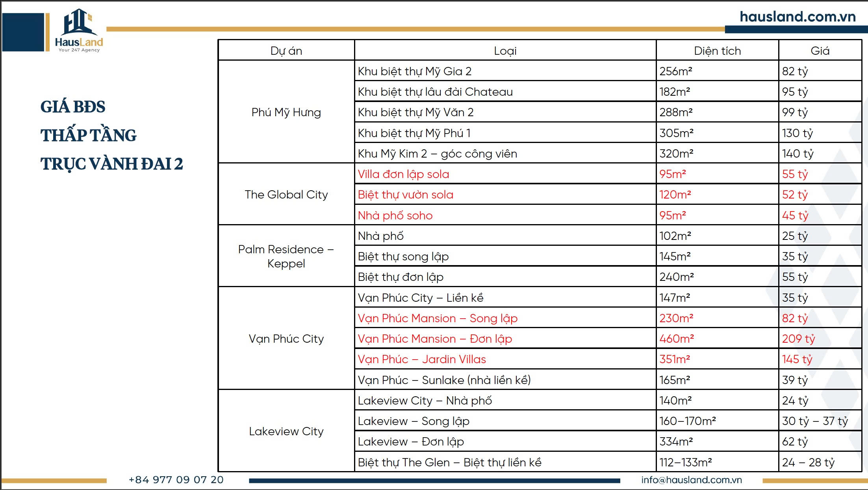Select the "130 tỷ" price cell

pyautogui.click(x=820, y=133)
